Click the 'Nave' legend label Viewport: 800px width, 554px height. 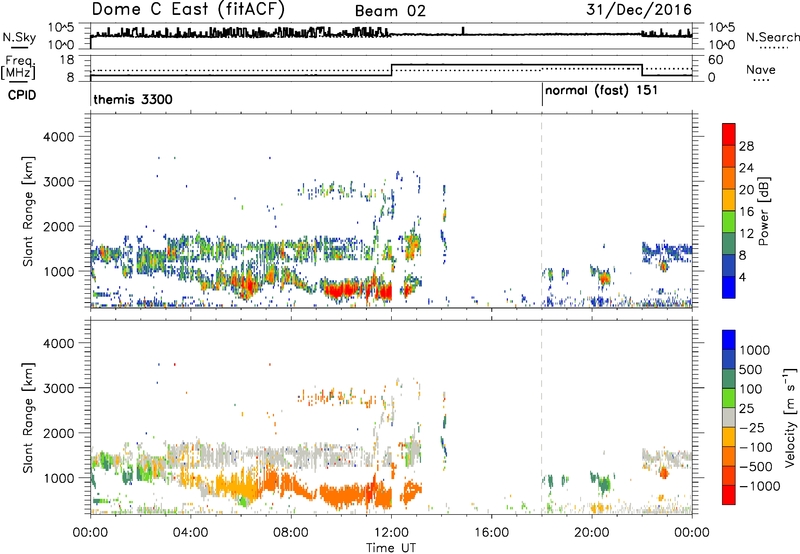[x=761, y=70]
